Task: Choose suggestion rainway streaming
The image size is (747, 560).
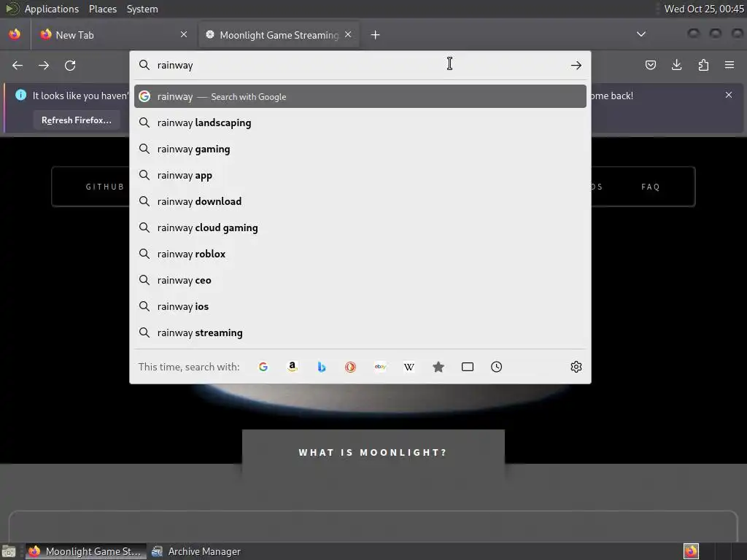Action: (360, 332)
